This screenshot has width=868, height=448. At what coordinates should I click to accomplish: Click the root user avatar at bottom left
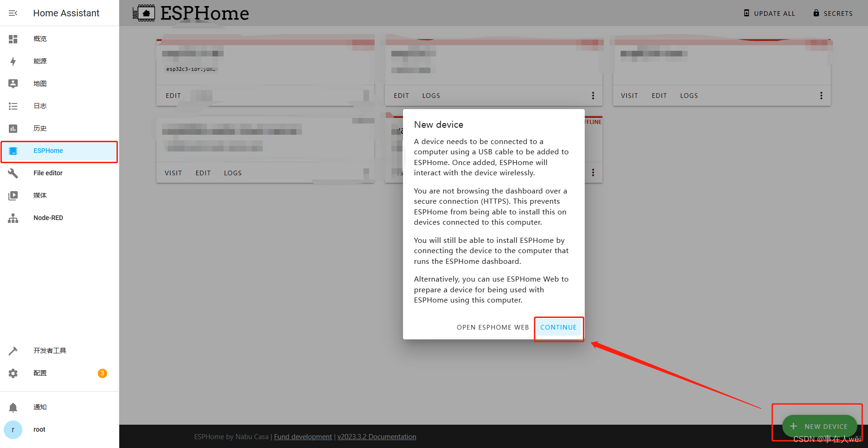[13, 429]
